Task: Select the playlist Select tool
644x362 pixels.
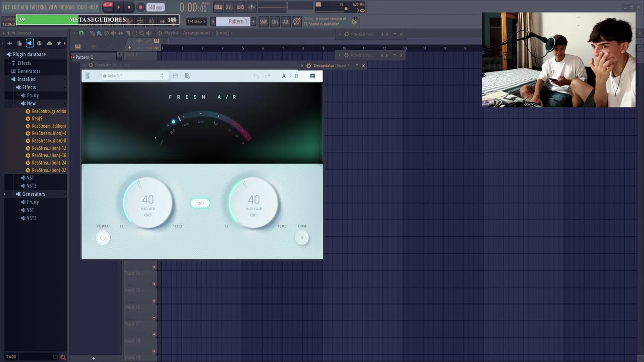Action: point(134,33)
